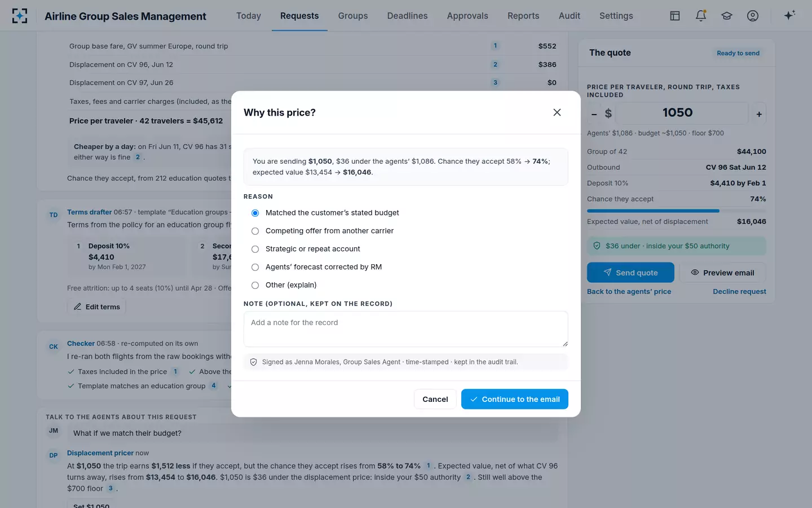The image size is (812, 508).
Task: Switch to the Today tab
Action: [249, 16]
